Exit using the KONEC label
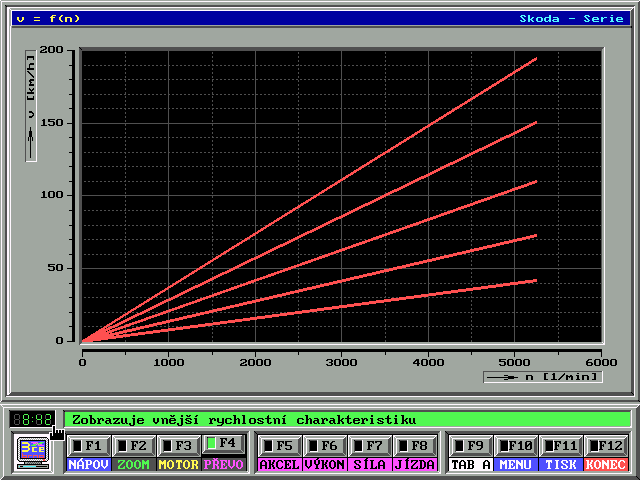640x480 pixels. pyautogui.click(x=605, y=464)
